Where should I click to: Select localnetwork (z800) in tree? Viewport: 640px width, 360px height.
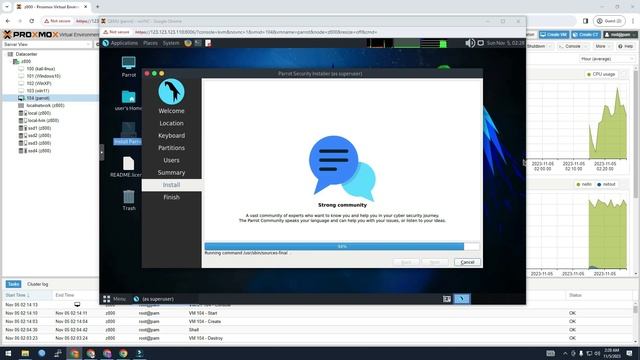click(45, 106)
